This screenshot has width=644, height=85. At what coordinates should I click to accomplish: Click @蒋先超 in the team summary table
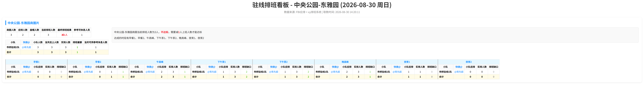26,47
